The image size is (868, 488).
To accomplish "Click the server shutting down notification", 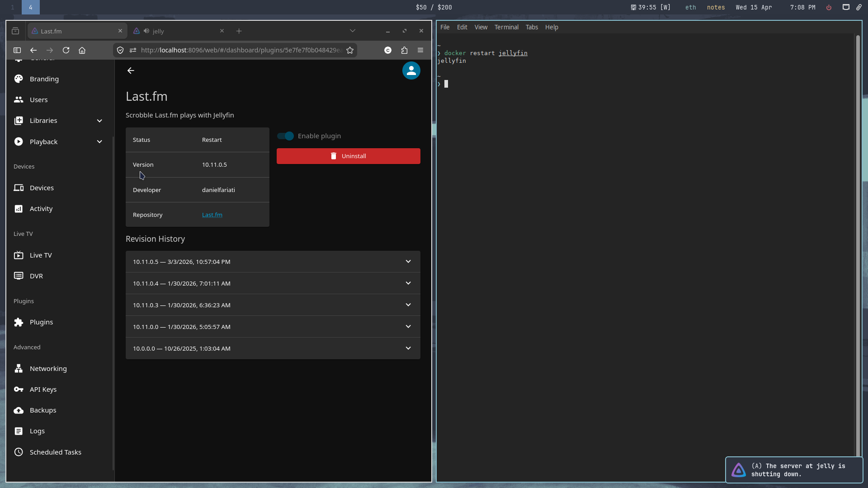I will [794, 470].
